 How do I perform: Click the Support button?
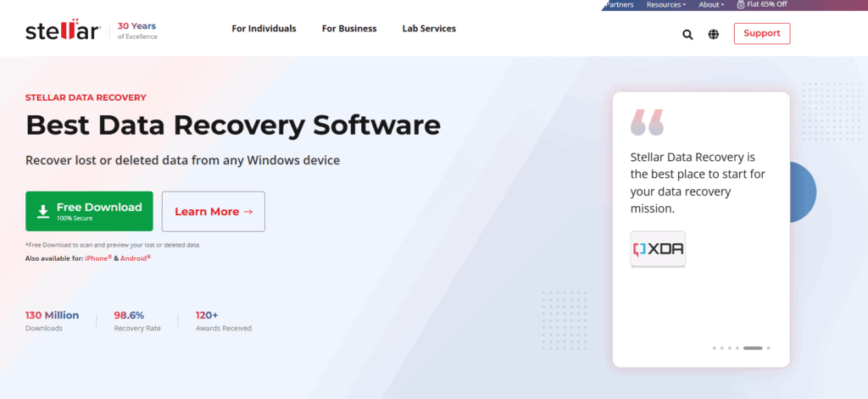coord(762,34)
